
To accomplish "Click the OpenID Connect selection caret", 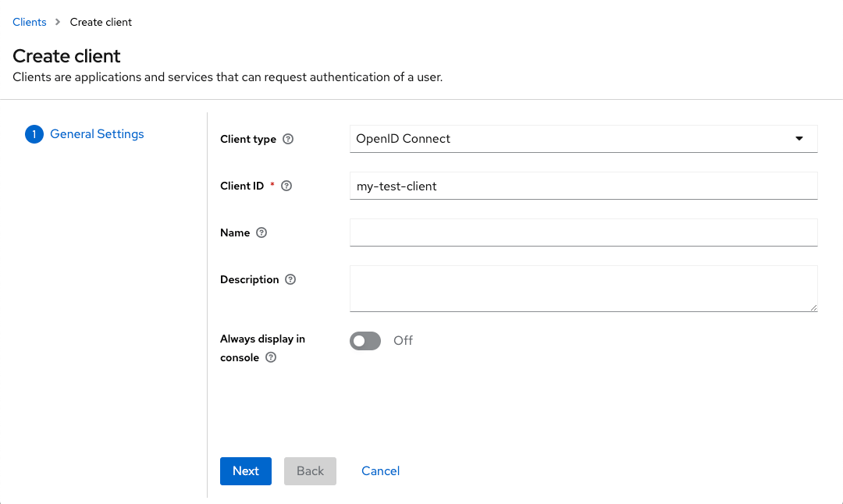I will click(x=799, y=138).
